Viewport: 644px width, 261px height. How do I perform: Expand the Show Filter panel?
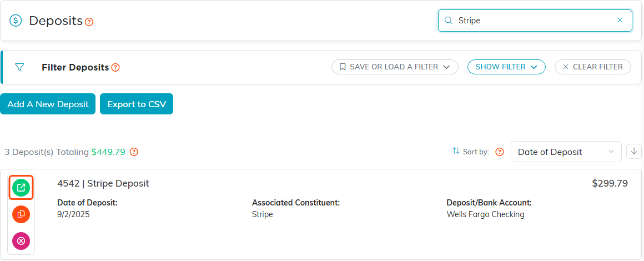506,67
